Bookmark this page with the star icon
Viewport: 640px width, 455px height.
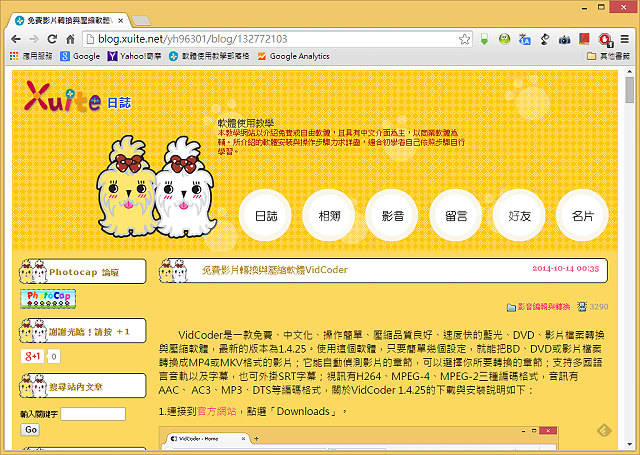[464, 39]
